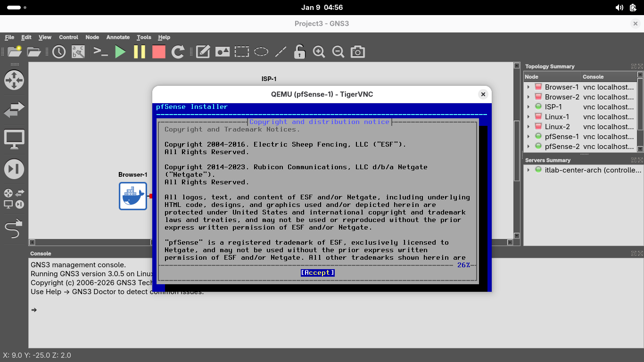
Task: Toggle show interface labels button
Action: [x=78, y=52]
